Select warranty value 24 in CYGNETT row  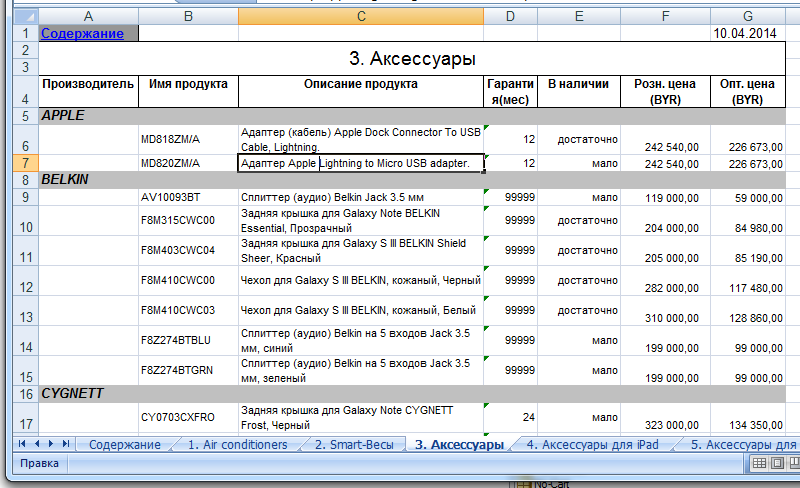510,418
